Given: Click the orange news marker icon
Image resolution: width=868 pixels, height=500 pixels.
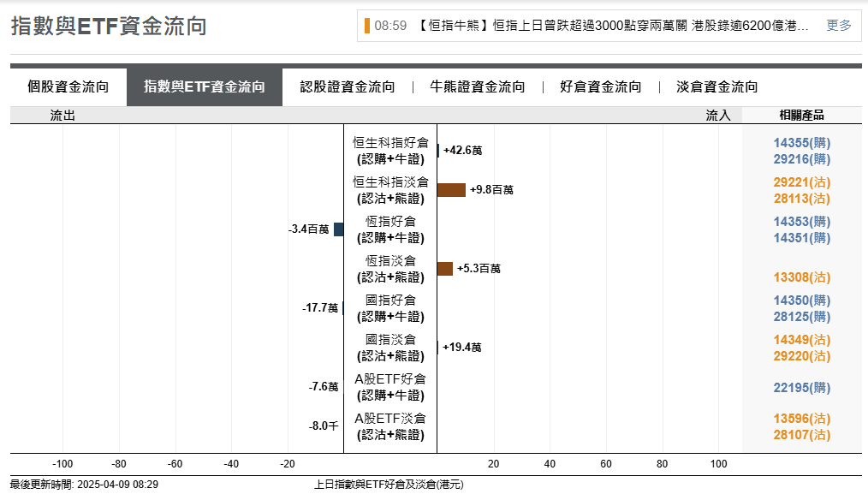Looking at the screenshot, I should [x=367, y=26].
